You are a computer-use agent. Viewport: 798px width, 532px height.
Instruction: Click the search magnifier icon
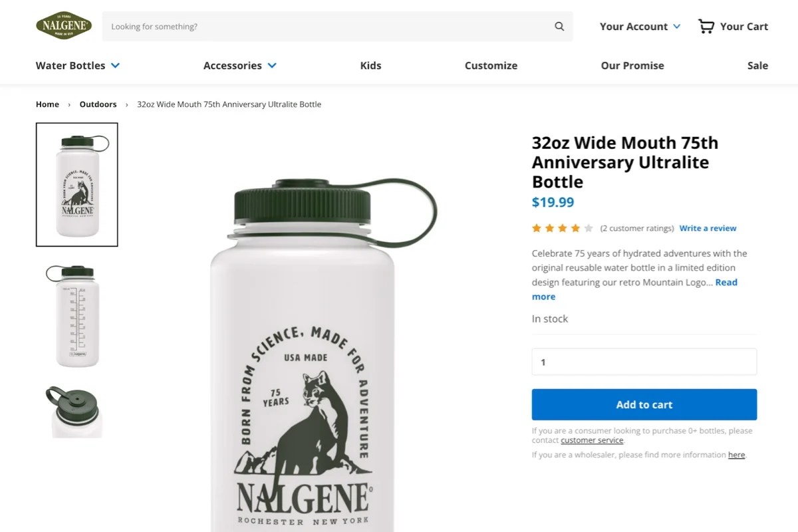pyautogui.click(x=559, y=27)
